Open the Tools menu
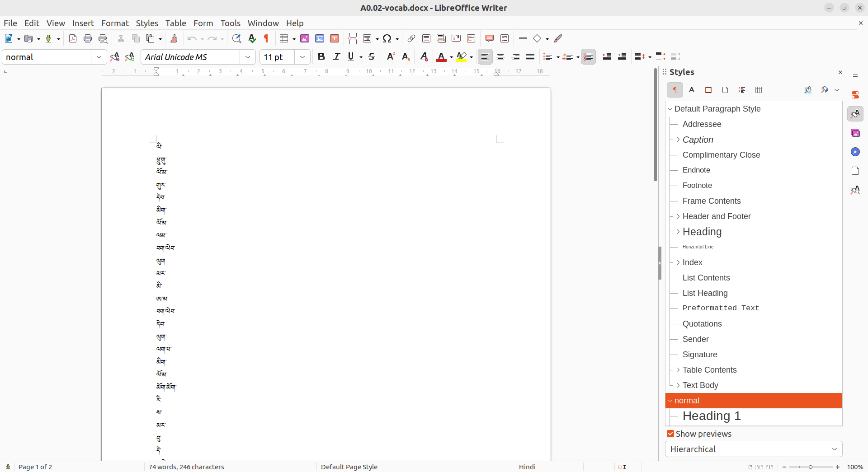 231,23
